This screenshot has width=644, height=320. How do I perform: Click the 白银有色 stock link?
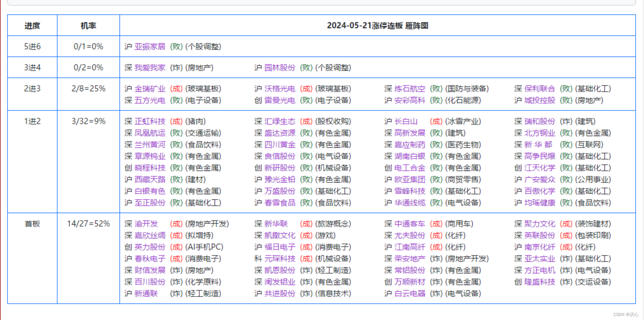point(150,191)
